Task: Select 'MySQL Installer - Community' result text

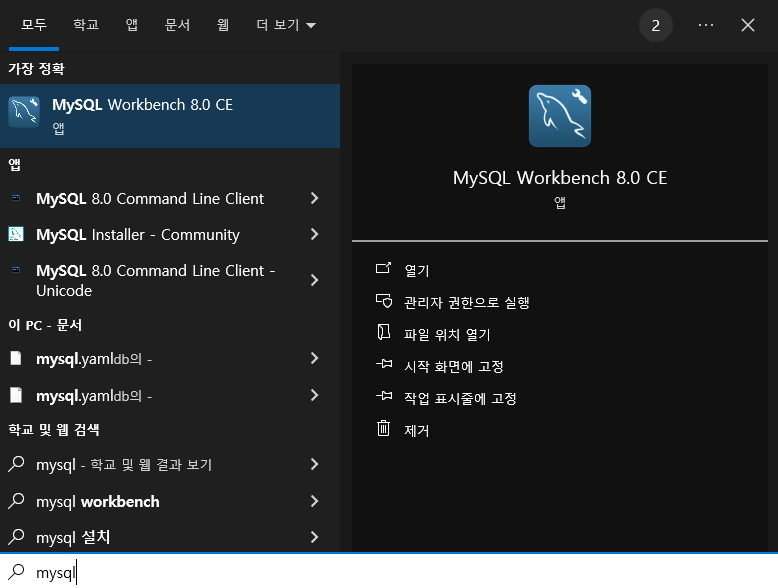Action: (x=137, y=234)
